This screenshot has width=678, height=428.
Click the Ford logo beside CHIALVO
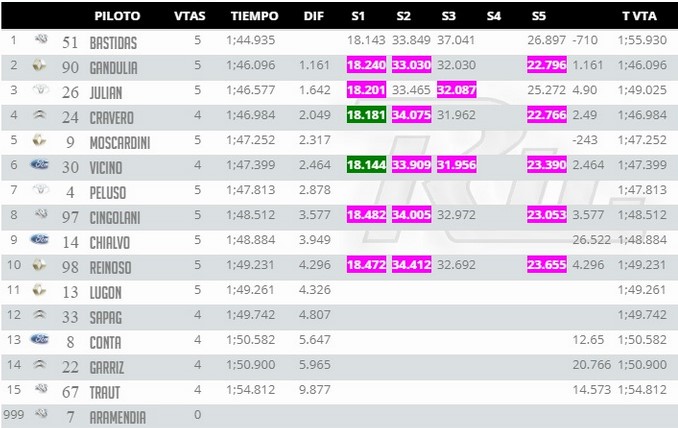39,240
